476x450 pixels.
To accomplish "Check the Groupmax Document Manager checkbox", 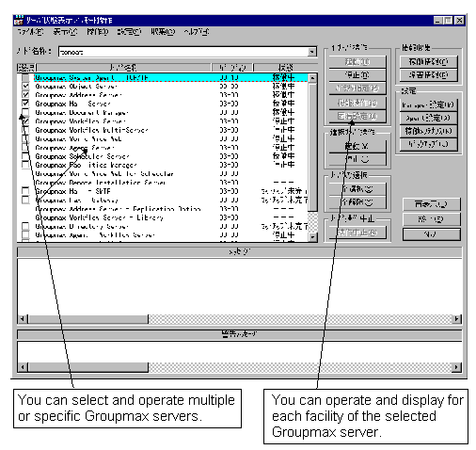I will (x=25, y=112).
